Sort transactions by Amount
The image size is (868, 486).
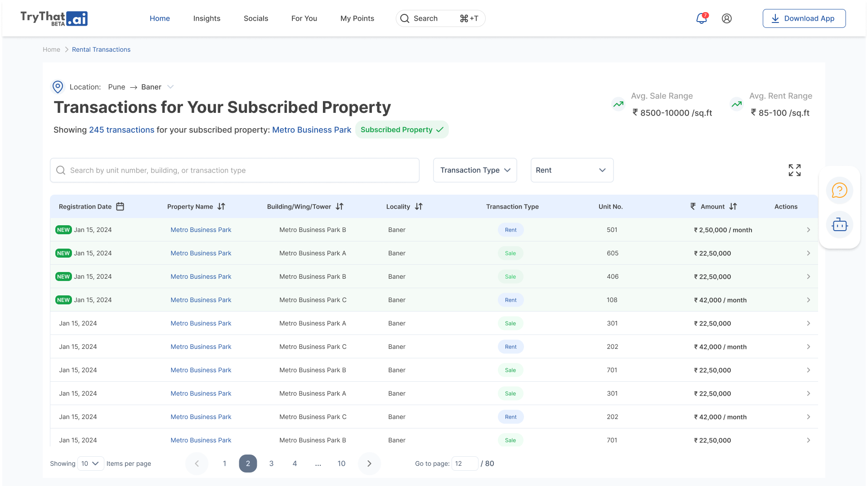pos(734,206)
